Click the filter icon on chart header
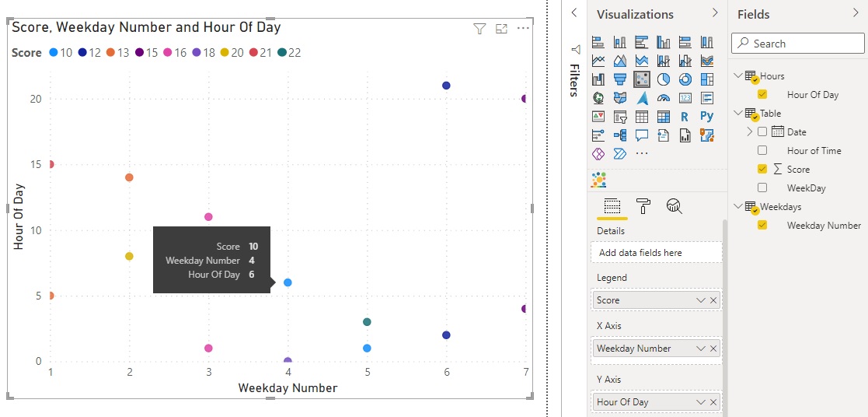The width and height of the screenshot is (868, 417). pyautogui.click(x=479, y=29)
